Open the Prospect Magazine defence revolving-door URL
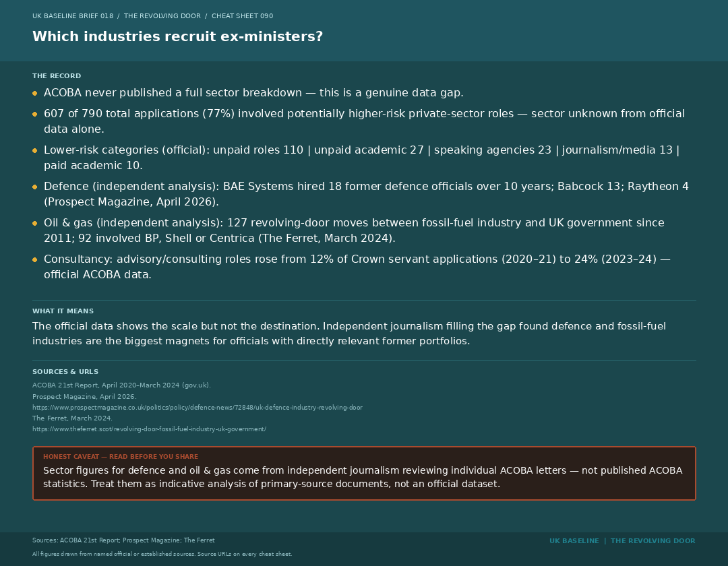728x566 pixels. 198,408
